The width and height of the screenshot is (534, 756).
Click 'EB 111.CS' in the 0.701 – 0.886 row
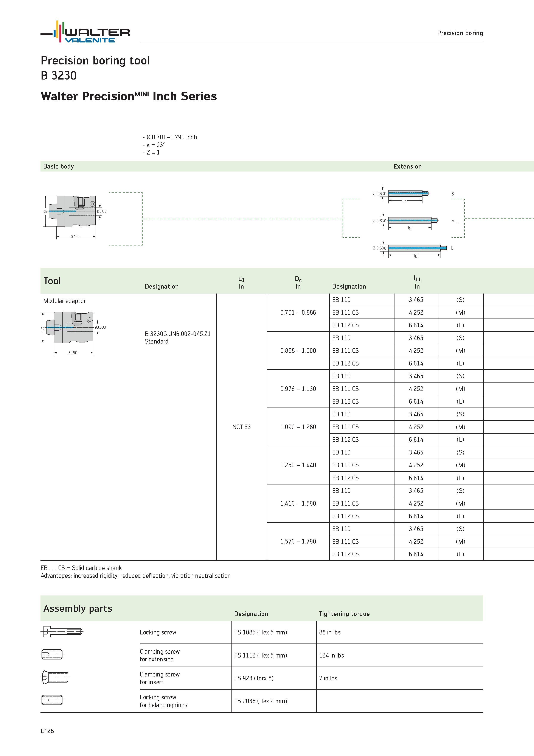point(345,312)
